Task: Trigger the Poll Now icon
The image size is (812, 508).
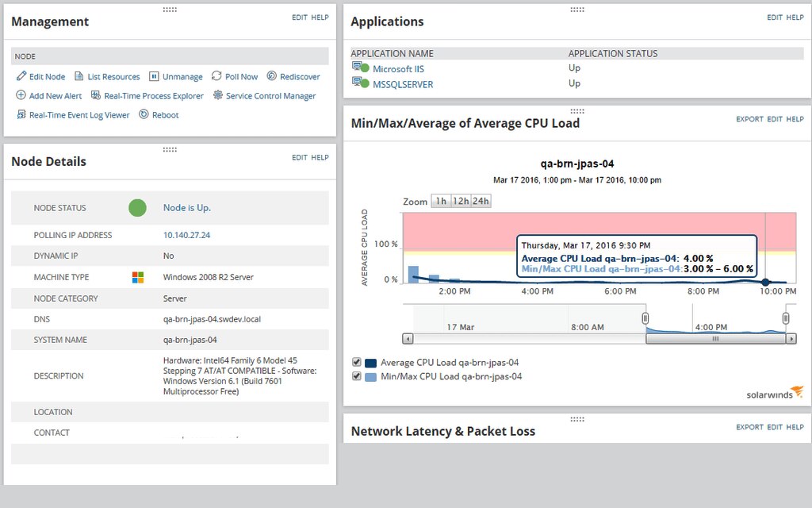Action: click(216, 77)
